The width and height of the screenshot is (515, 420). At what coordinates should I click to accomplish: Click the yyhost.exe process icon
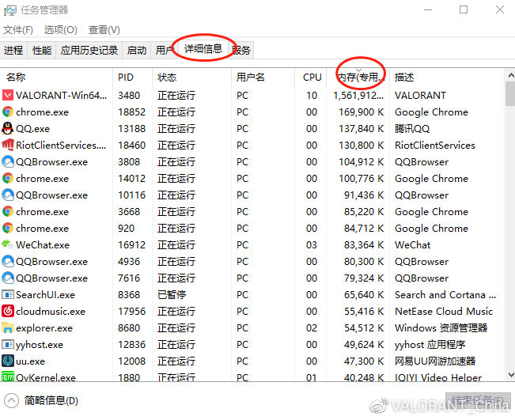pyautogui.click(x=8, y=345)
